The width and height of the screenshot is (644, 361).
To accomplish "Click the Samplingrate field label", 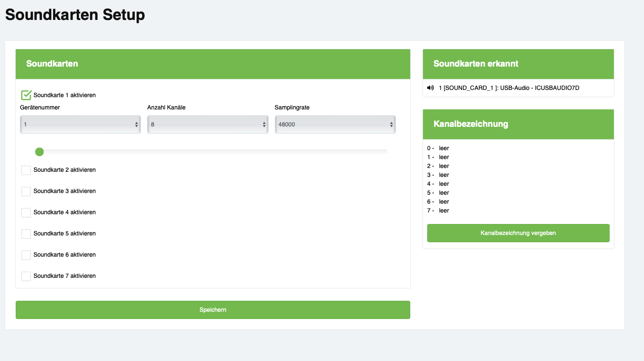I will [292, 107].
